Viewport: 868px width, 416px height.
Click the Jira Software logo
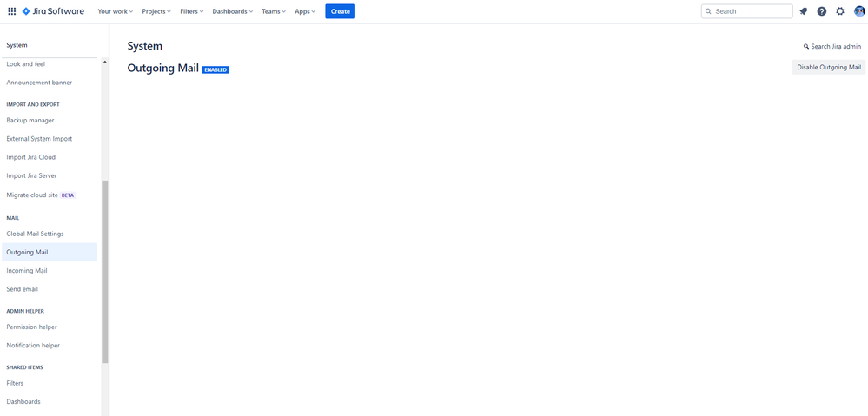click(53, 11)
